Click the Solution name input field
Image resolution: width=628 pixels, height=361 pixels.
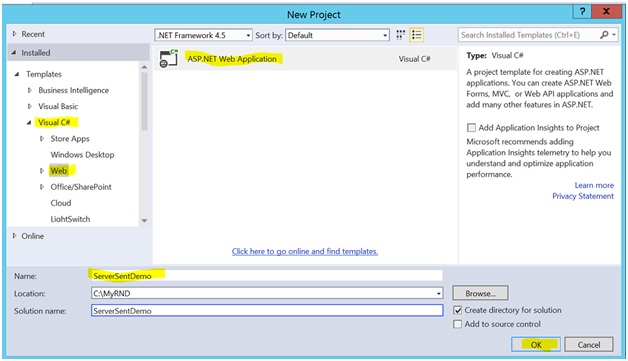coord(267,311)
